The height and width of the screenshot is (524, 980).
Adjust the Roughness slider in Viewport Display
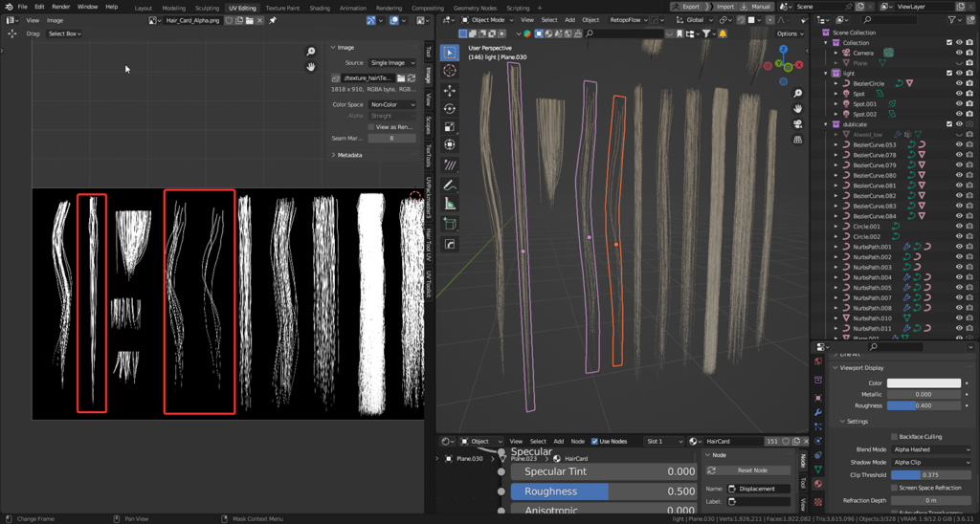click(x=924, y=405)
